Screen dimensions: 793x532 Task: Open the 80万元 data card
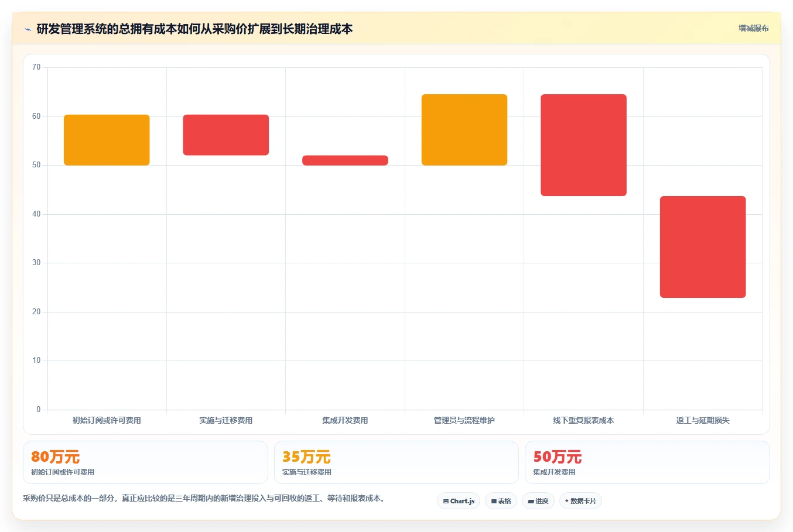point(145,462)
